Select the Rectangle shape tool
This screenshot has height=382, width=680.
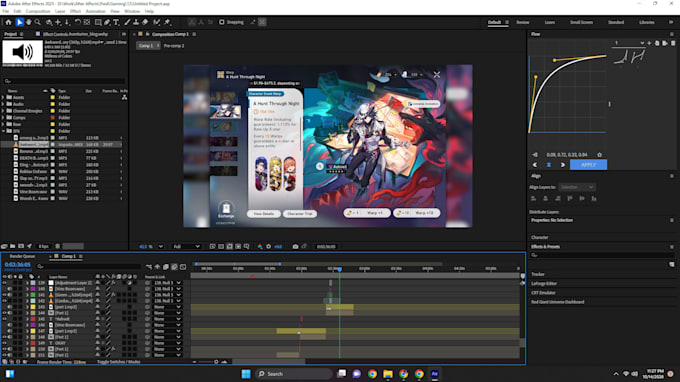pyautogui.click(x=98, y=22)
